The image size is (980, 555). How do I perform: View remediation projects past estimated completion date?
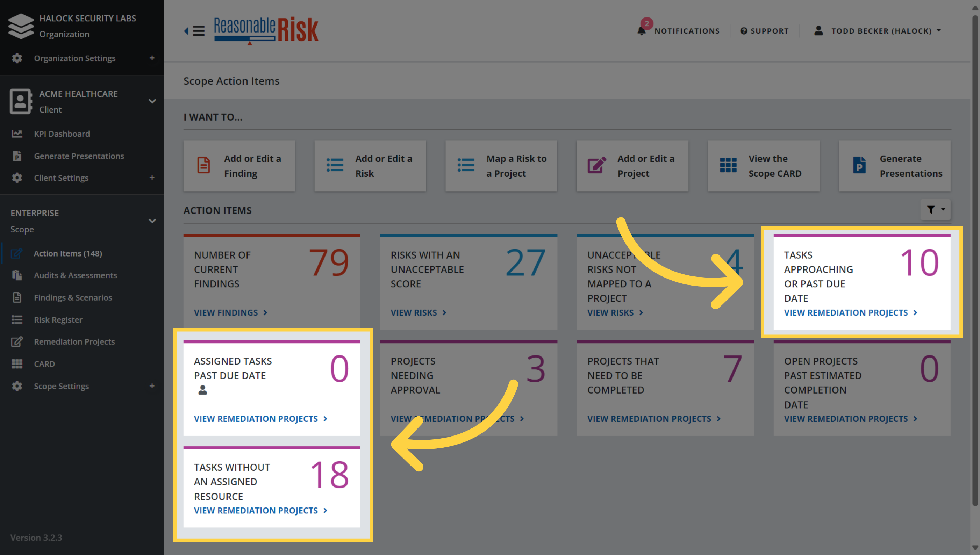click(851, 419)
